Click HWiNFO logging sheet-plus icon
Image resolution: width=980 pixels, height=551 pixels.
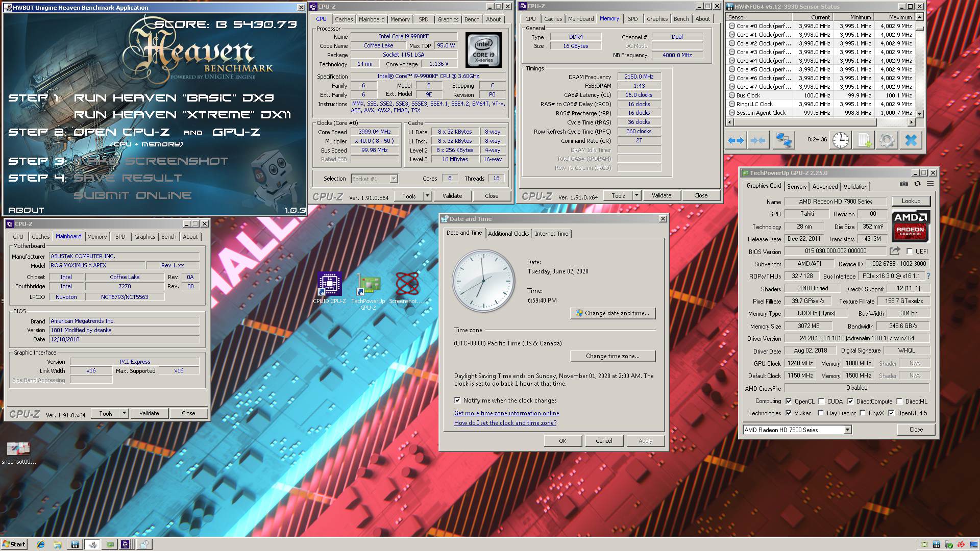(x=864, y=140)
